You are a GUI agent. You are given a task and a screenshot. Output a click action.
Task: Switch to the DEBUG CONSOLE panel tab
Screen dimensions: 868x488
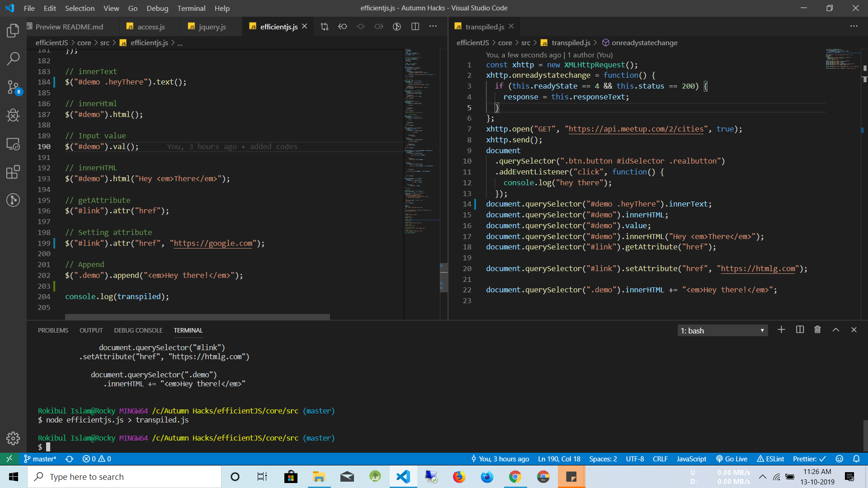point(138,330)
